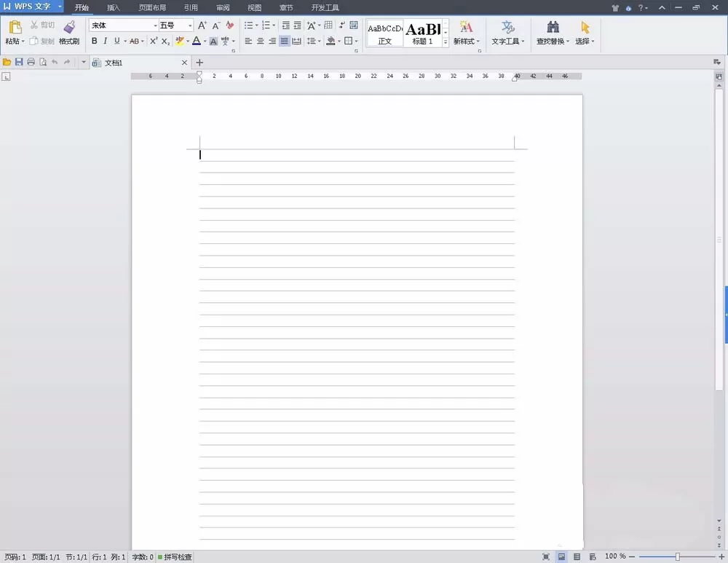Click the 剪切 (Cut) button
Screen dimensions: 728x563
pos(42,25)
